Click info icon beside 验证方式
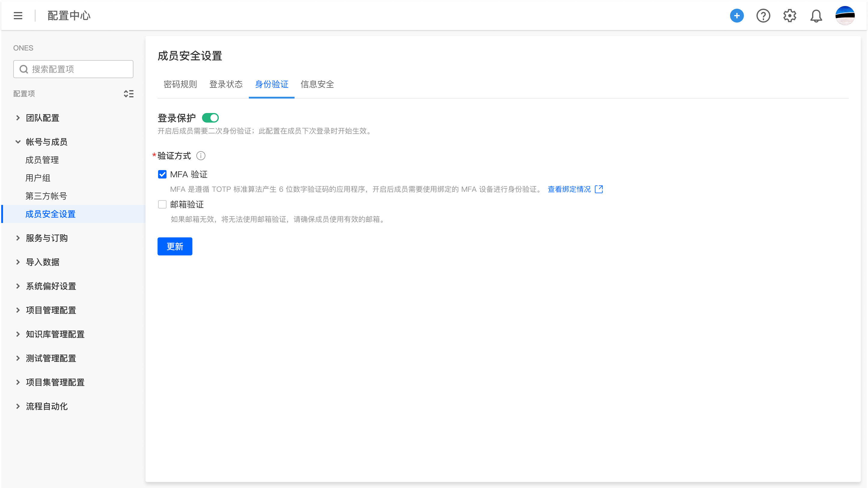868x488 pixels. [201, 156]
